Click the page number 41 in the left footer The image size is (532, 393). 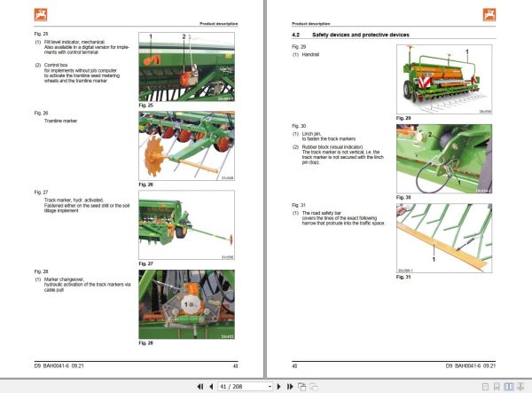[236, 365]
